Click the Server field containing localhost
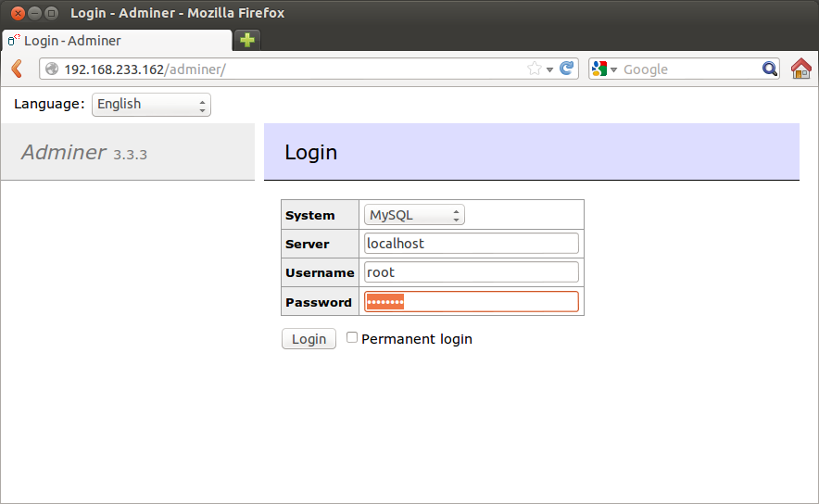This screenshot has width=819, height=504. pos(472,244)
